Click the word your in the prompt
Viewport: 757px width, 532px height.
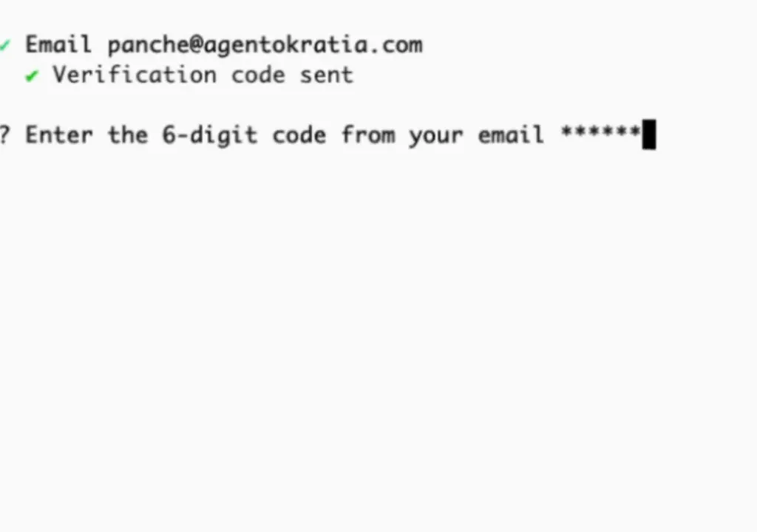tap(436, 137)
